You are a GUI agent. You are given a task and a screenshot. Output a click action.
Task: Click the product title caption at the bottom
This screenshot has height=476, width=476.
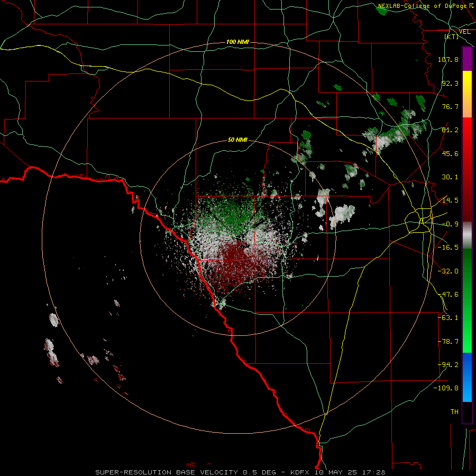pos(240,472)
